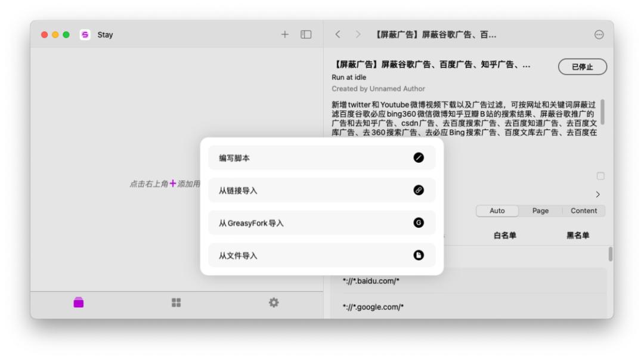Select the Page tab
The image size is (644, 359).
pos(541,211)
